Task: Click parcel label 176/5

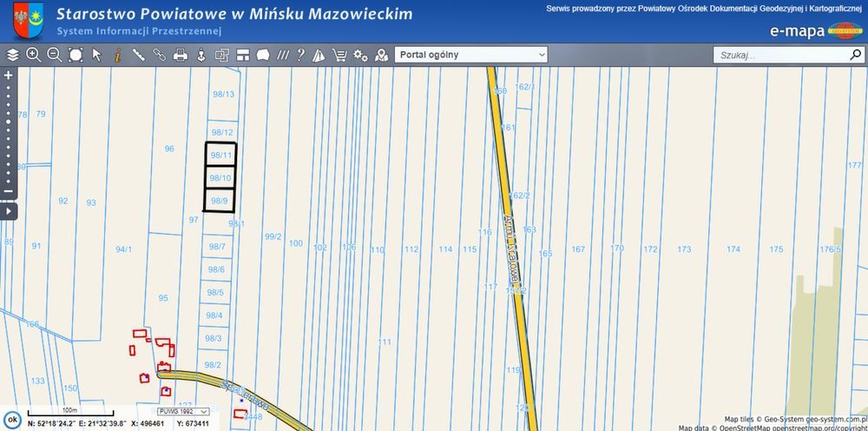Action: click(x=831, y=249)
